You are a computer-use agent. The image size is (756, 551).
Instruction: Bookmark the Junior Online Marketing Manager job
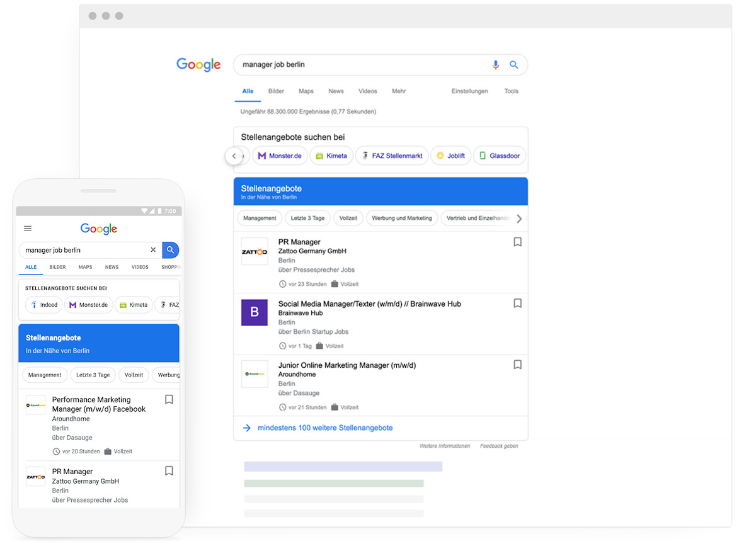click(x=517, y=365)
